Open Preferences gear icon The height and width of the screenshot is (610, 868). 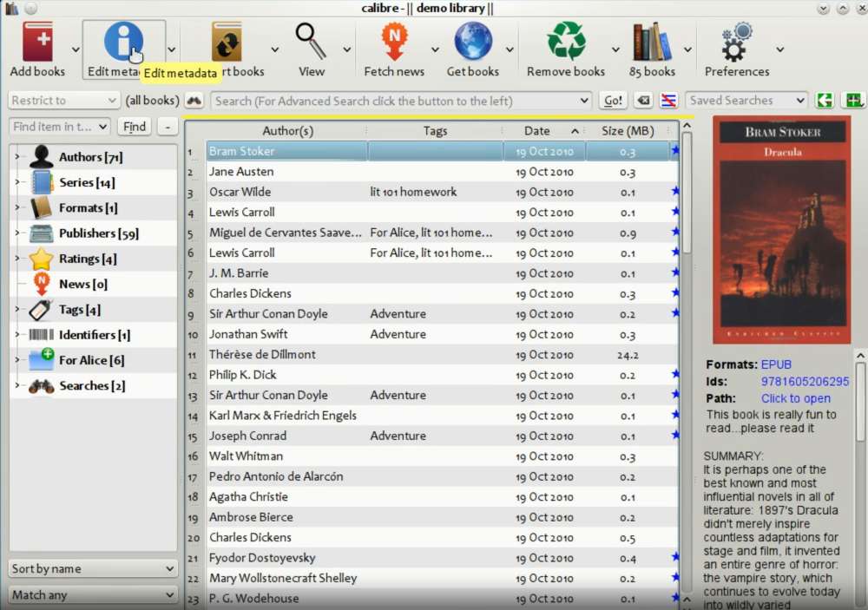(x=737, y=42)
